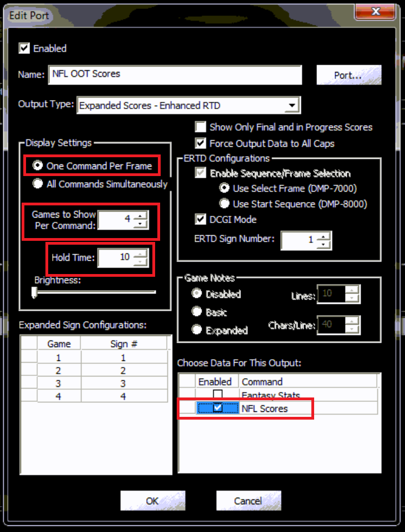Select Use Select Frame (DMP-7000)
This screenshot has height=532, width=405.
pyautogui.click(x=224, y=188)
